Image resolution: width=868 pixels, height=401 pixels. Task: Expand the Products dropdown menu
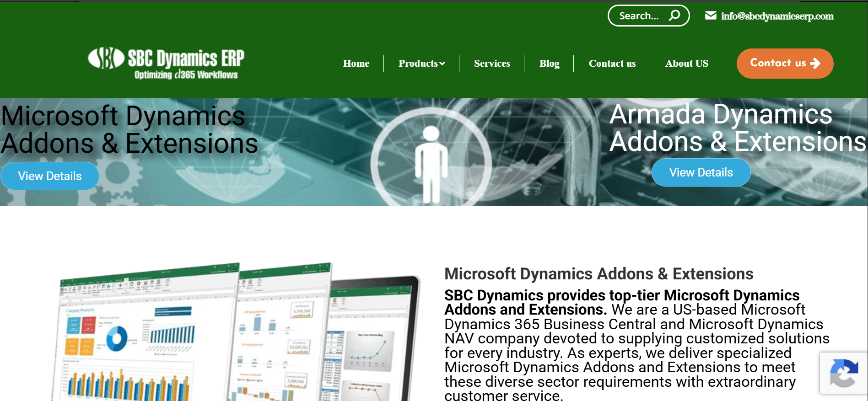point(421,64)
